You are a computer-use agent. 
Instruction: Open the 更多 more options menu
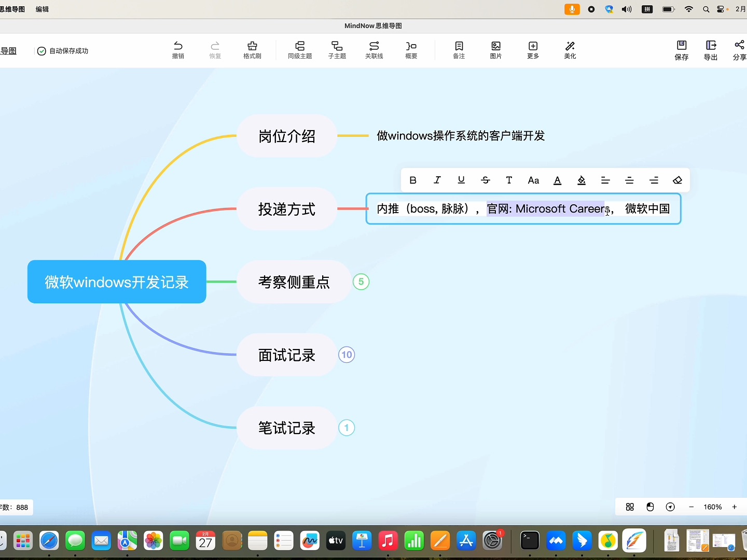pos(533,50)
